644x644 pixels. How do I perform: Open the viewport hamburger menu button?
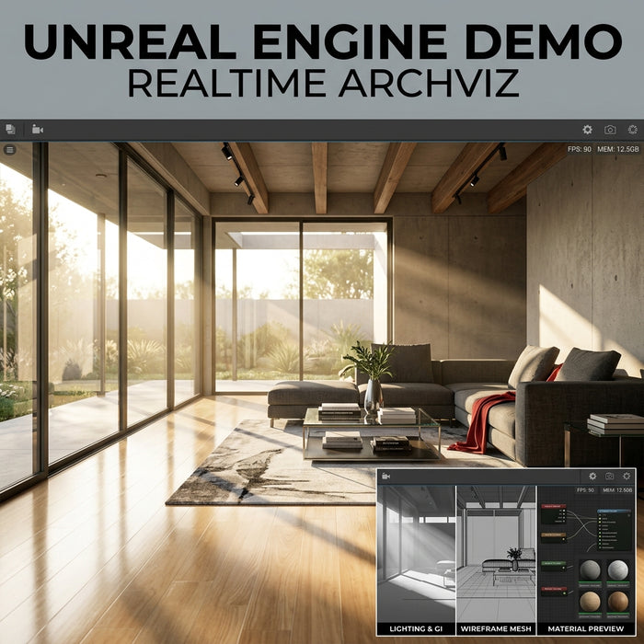click(x=10, y=150)
